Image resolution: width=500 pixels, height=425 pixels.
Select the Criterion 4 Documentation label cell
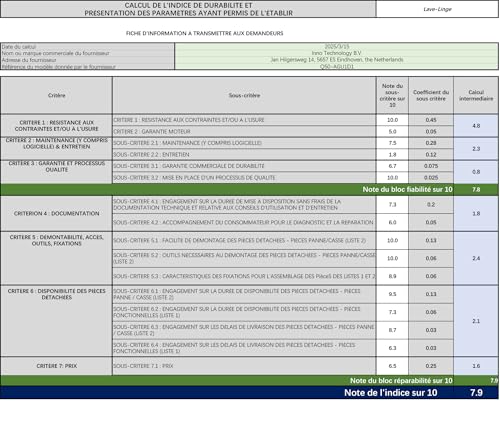[x=56, y=213]
